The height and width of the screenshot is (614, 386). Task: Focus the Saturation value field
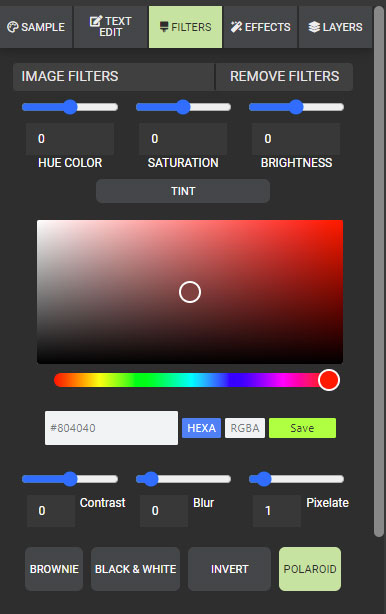(183, 139)
